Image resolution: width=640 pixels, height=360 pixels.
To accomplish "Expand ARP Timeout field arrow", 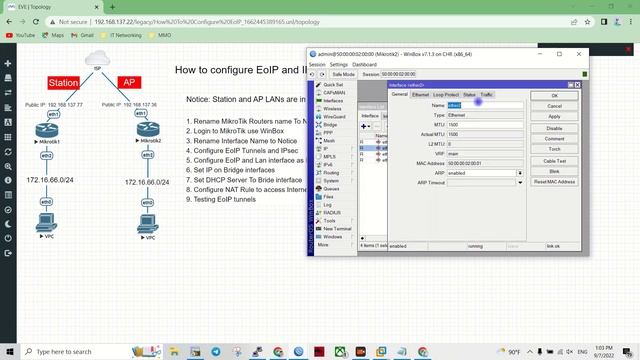I will pyautogui.click(x=520, y=183).
